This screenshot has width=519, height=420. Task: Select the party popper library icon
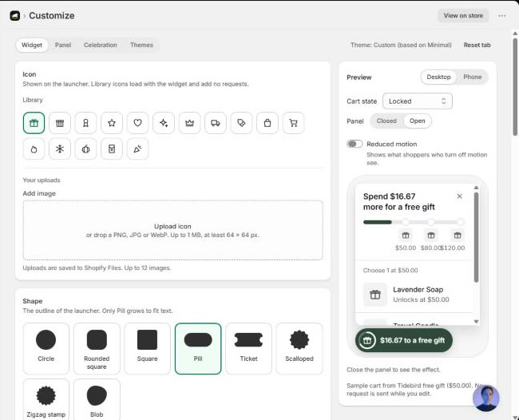pyautogui.click(x=137, y=149)
